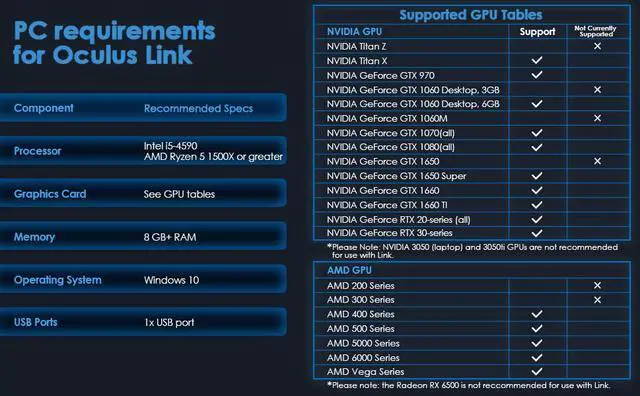The height and width of the screenshot is (396, 640).
Task: Click the 'NVIDIA GeForce RTX 30-series' label
Action: [389, 233]
